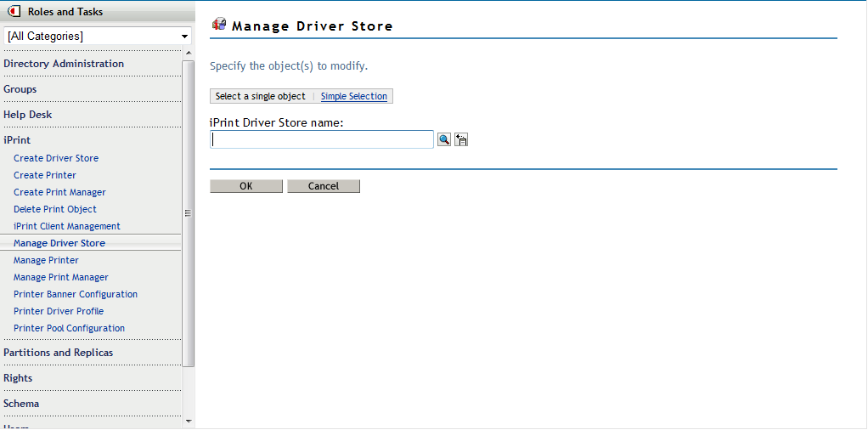Confirm with the OK button
868x430 pixels.
tap(246, 186)
